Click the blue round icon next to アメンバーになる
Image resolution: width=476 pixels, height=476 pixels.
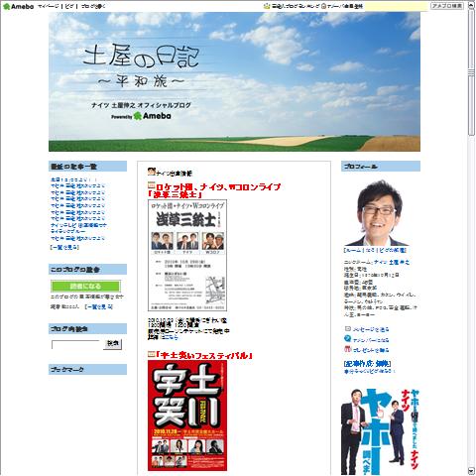(347, 339)
